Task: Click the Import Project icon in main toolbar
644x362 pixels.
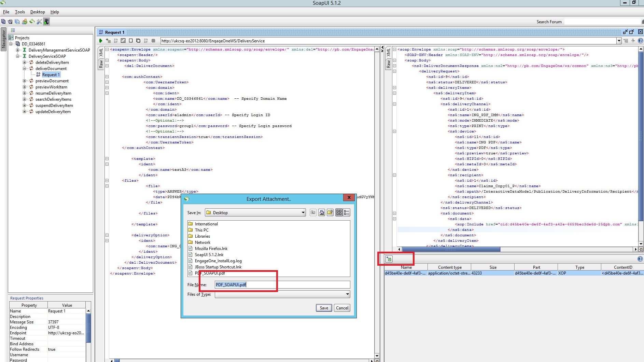Action: coord(10,22)
